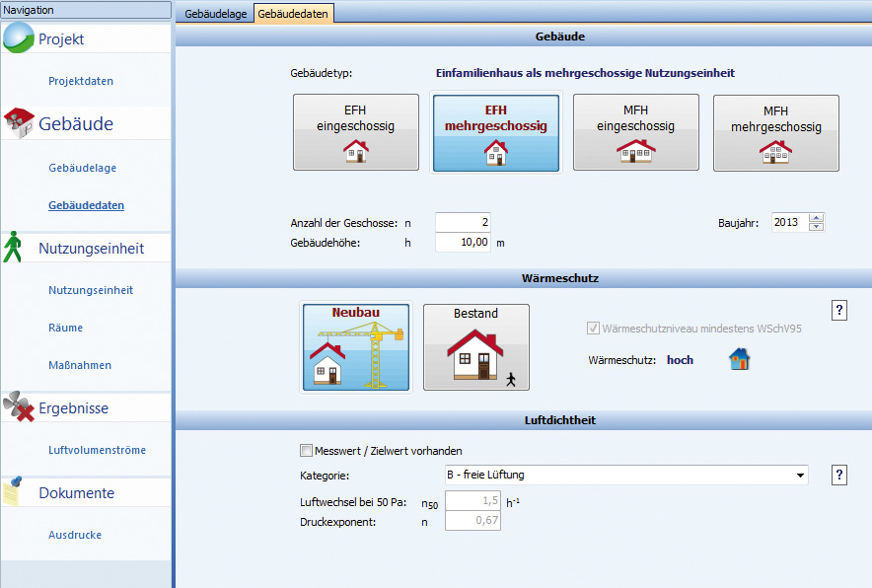Image resolution: width=872 pixels, height=588 pixels.
Task: Open Räume in navigation
Action: (x=66, y=328)
